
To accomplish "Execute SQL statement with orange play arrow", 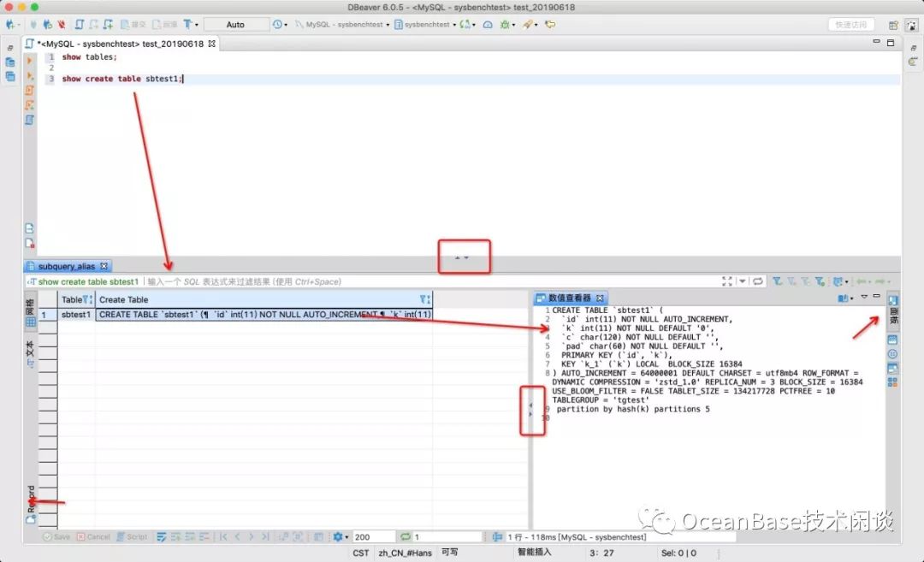I will click(x=29, y=61).
